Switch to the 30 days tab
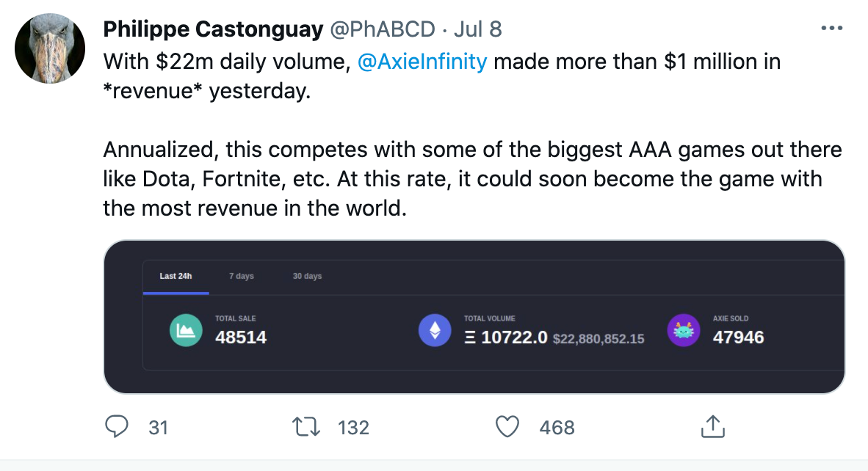868x471 pixels. pos(307,277)
